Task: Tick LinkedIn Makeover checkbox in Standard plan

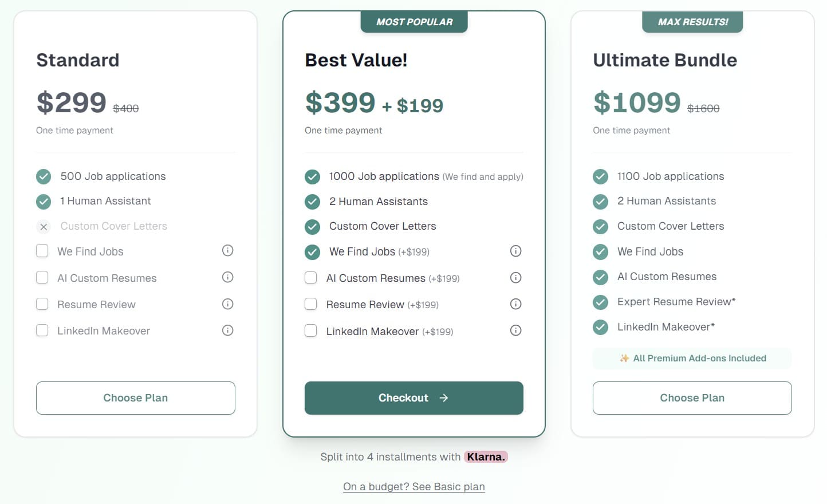Action: pos(42,330)
